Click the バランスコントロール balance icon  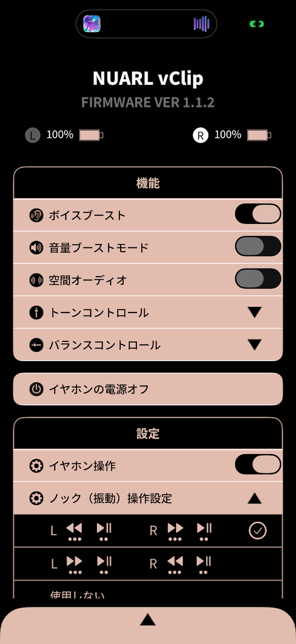(36, 345)
